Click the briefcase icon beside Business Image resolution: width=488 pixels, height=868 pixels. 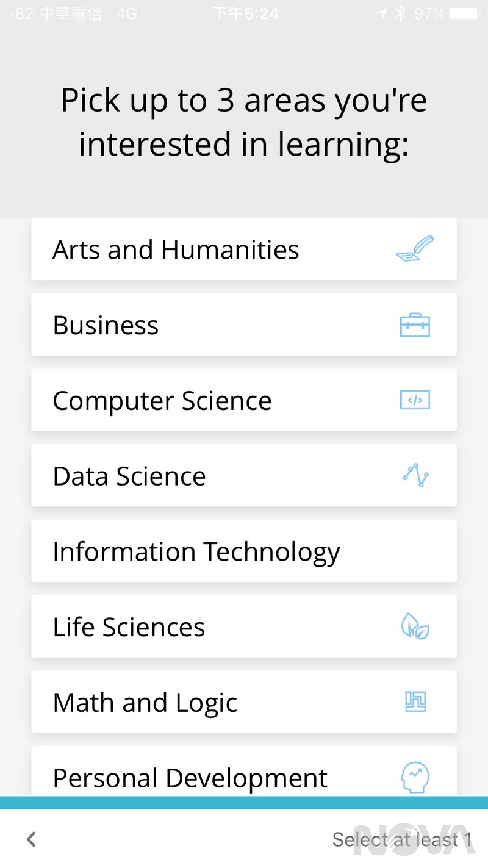tap(414, 325)
